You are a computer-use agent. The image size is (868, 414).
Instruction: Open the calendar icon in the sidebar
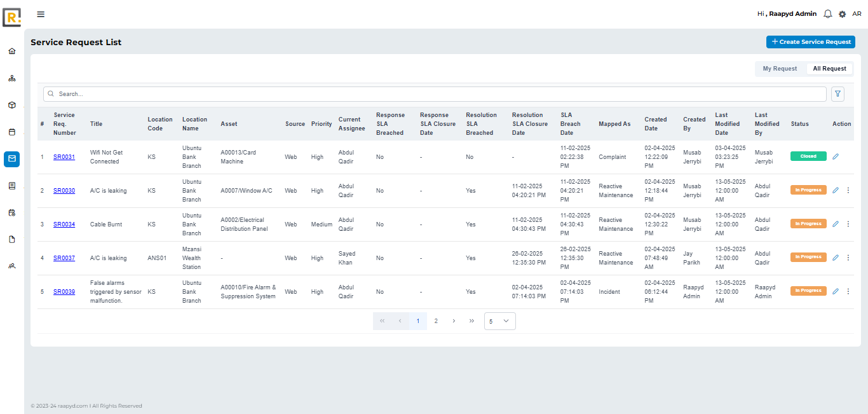coord(11,132)
